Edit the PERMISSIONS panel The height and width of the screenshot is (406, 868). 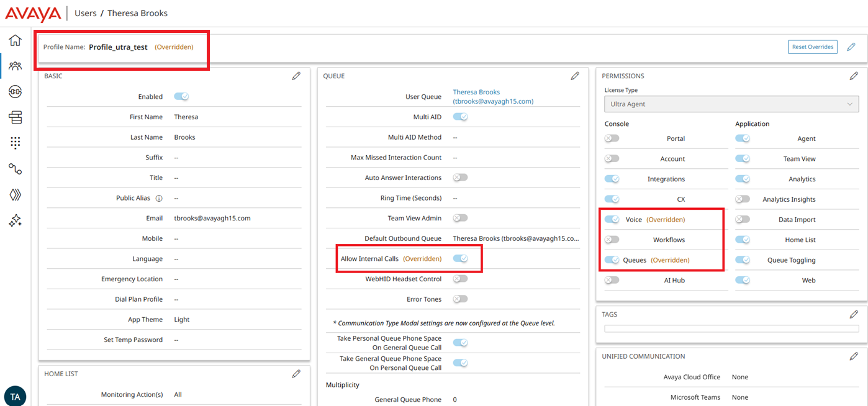point(854,76)
